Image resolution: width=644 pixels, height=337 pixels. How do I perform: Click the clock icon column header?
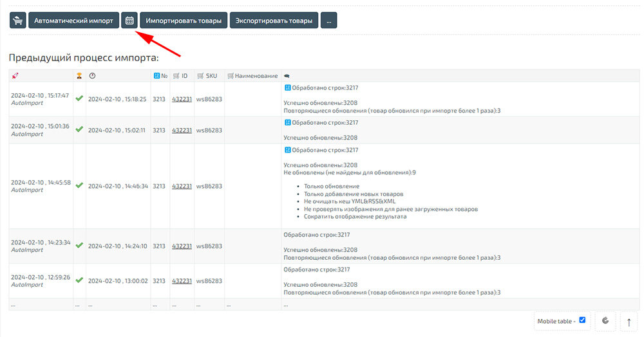coord(92,76)
